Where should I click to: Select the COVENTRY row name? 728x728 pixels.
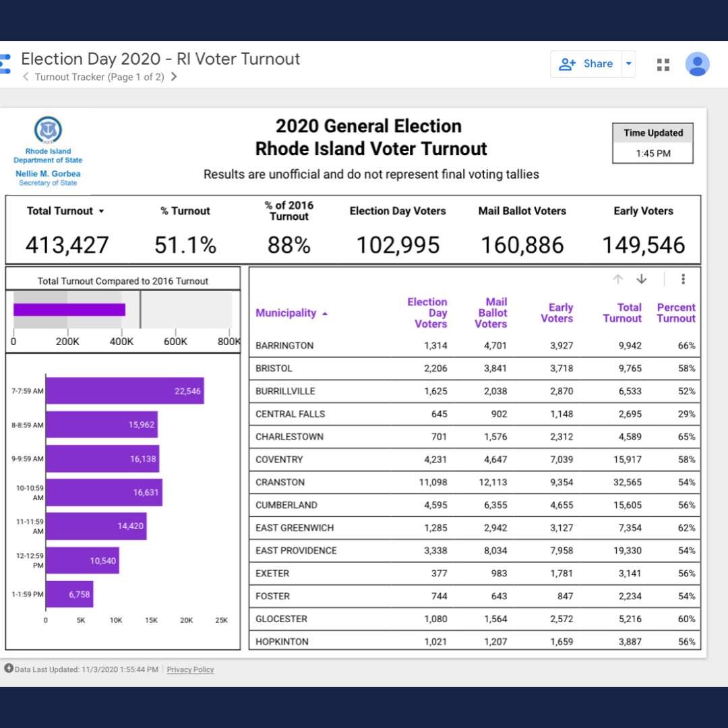(x=279, y=460)
